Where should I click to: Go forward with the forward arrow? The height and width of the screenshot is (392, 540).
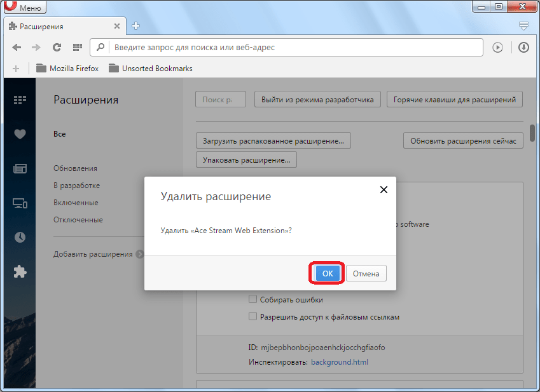tap(36, 48)
